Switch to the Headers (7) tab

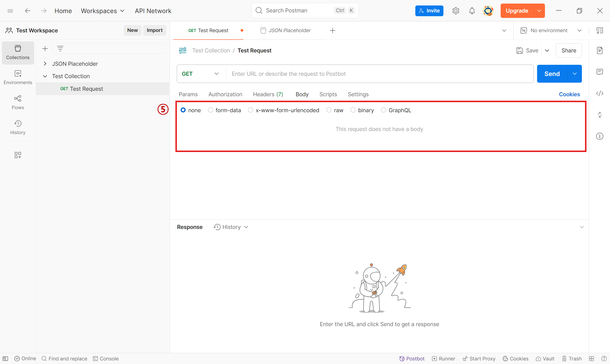[x=268, y=94]
